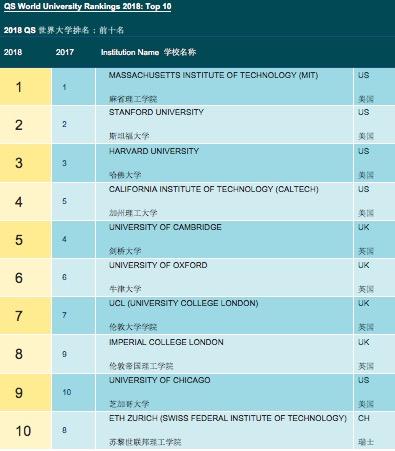Open Massachusetts Institute of Technology (MIT) entry

(213, 75)
